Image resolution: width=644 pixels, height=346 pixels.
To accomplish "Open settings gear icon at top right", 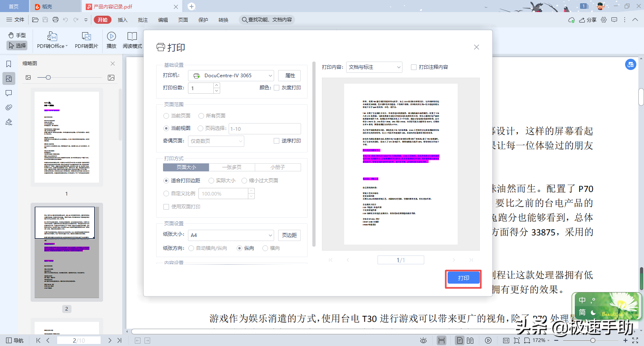I will (x=604, y=20).
